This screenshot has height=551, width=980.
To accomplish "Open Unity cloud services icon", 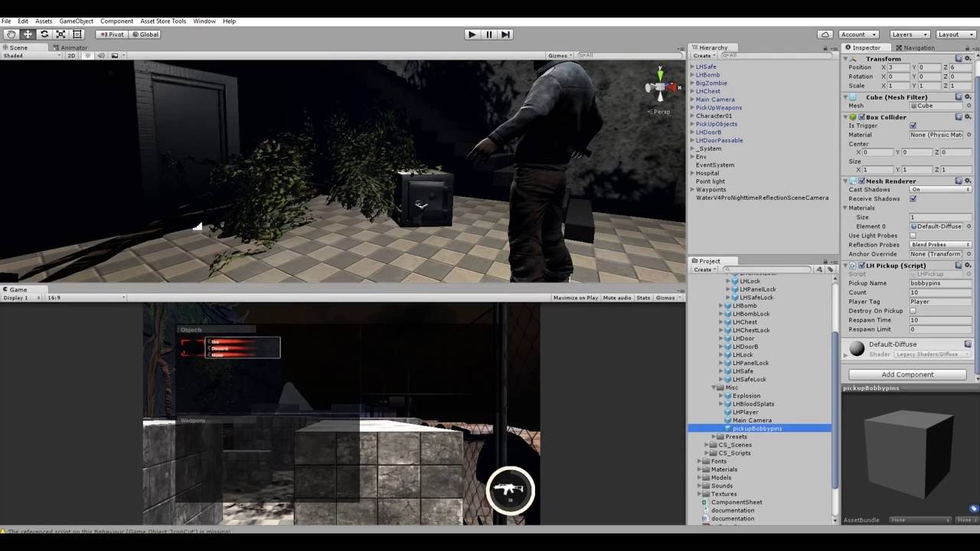I will click(825, 34).
